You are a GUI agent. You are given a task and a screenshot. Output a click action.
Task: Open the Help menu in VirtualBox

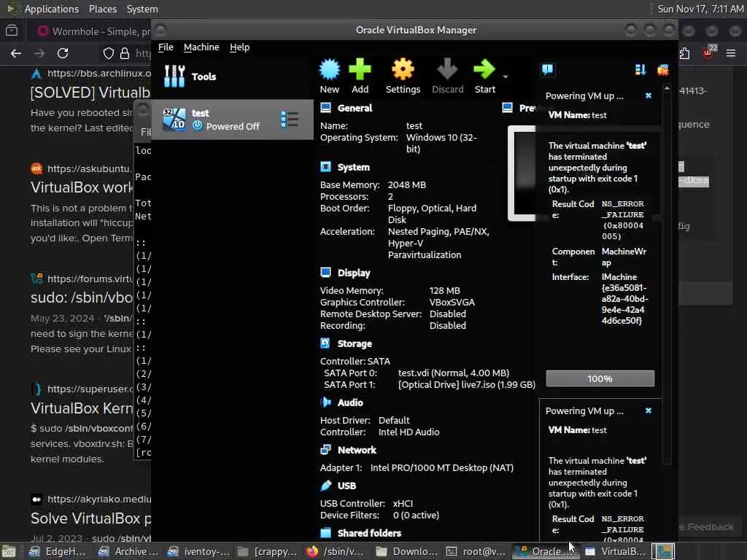pyautogui.click(x=239, y=47)
